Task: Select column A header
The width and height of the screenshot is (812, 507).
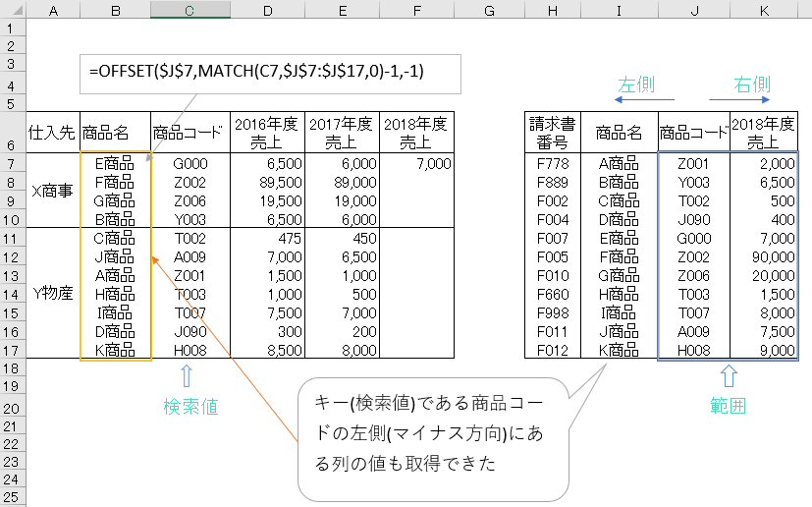Action: tap(53, 9)
